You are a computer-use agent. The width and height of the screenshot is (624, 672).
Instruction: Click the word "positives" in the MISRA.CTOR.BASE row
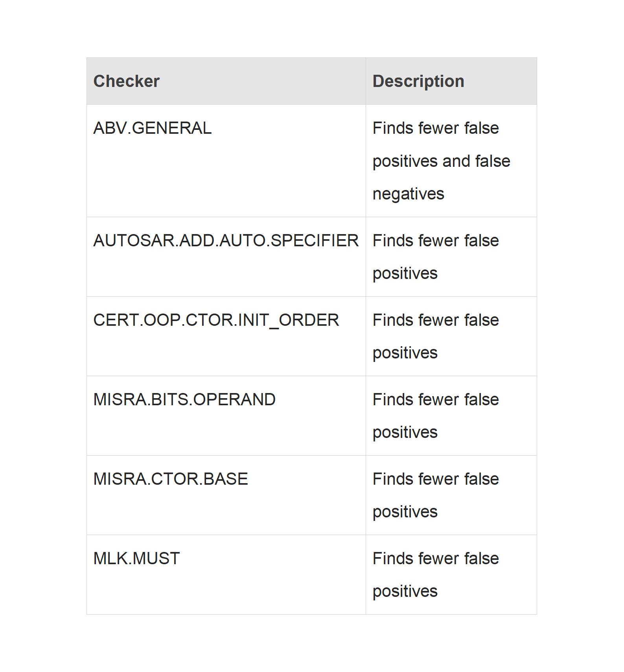tap(405, 512)
